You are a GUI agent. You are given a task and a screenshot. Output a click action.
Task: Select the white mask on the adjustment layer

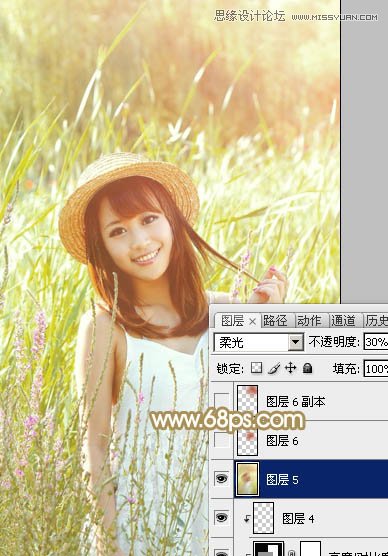(x=310, y=549)
